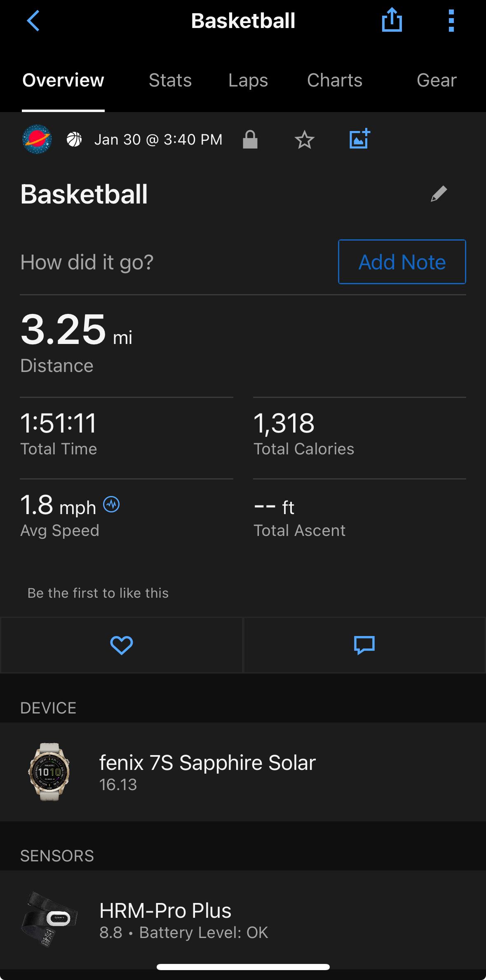Tap the fenix watch thumbnail image
The height and width of the screenshot is (980, 486).
(49, 772)
